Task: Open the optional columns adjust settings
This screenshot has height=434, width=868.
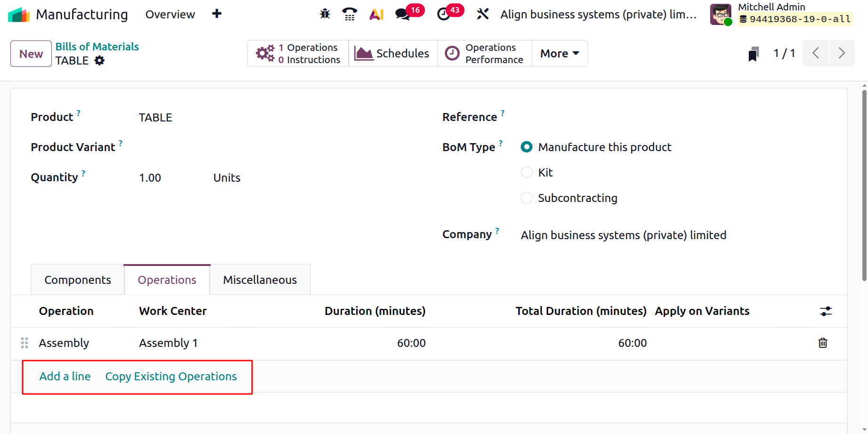Action: tap(826, 311)
